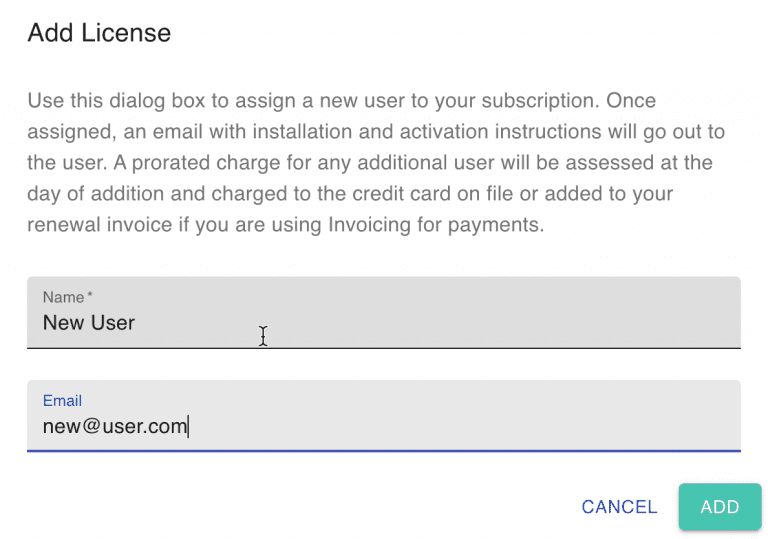This screenshot has height=539, width=768.
Task: Click the New User text in Name field
Action: click(88, 323)
